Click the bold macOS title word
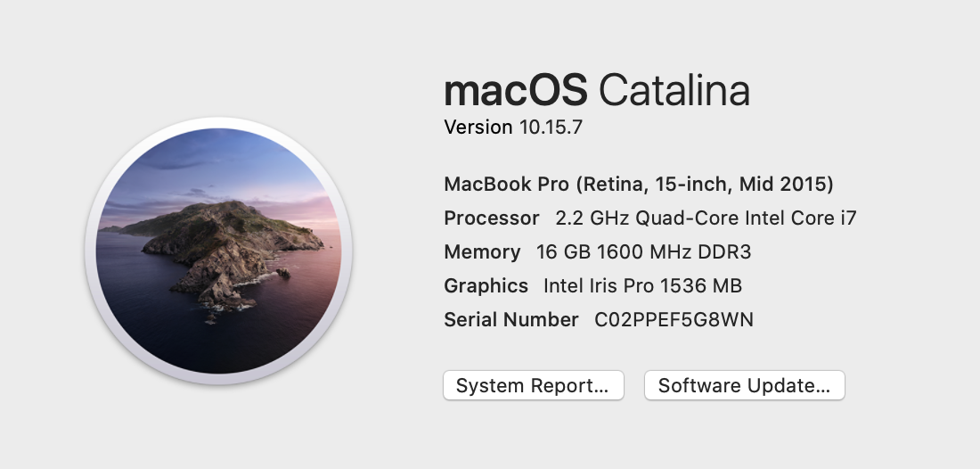This screenshot has width=980, height=469. (x=516, y=91)
